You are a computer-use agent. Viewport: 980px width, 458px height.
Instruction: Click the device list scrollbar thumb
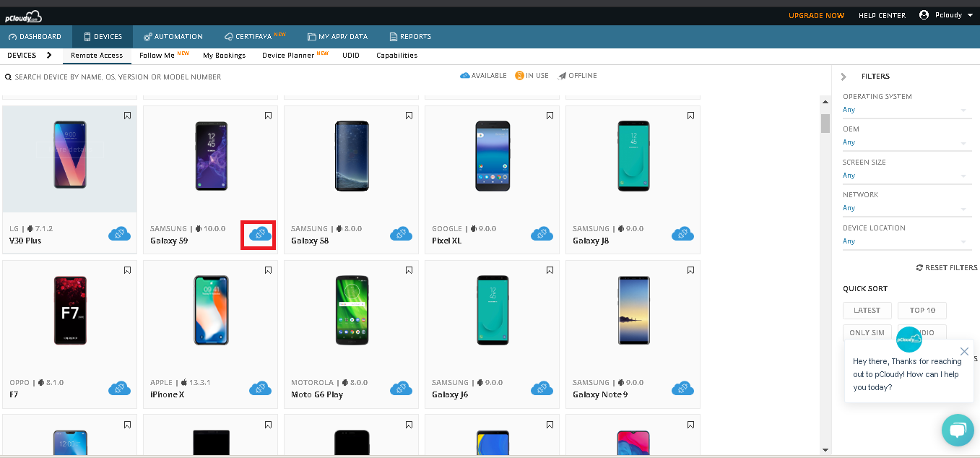825,124
